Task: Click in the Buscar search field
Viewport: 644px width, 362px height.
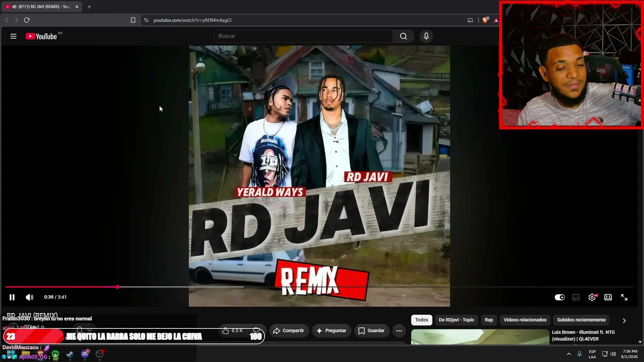Action: coord(304,36)
